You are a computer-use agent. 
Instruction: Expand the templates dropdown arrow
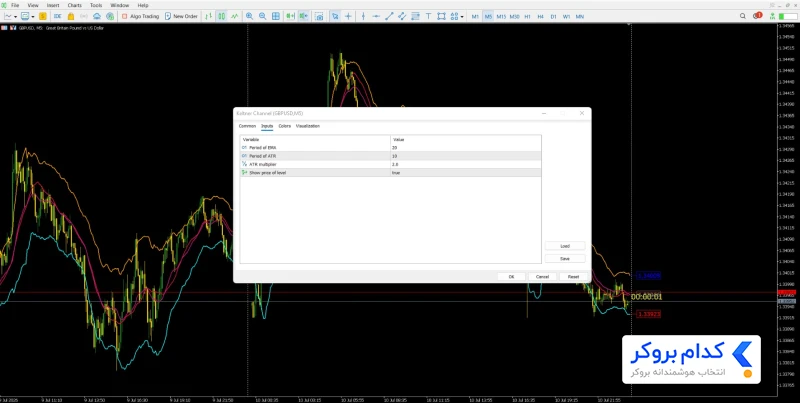[32, 16]
